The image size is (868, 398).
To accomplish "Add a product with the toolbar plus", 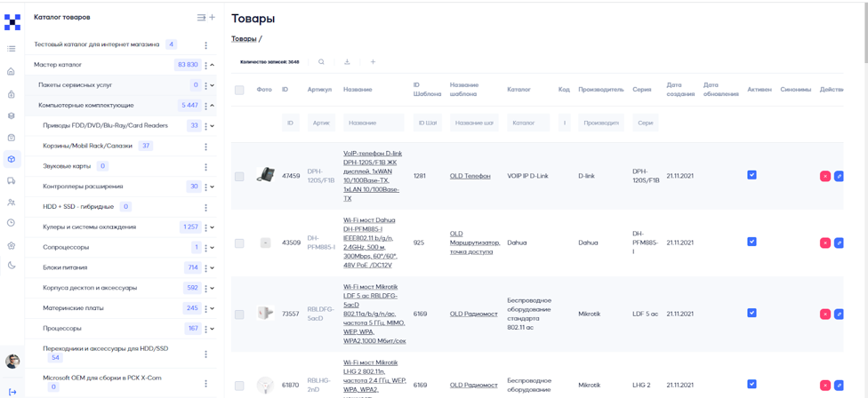I will (x=373, y=62).
